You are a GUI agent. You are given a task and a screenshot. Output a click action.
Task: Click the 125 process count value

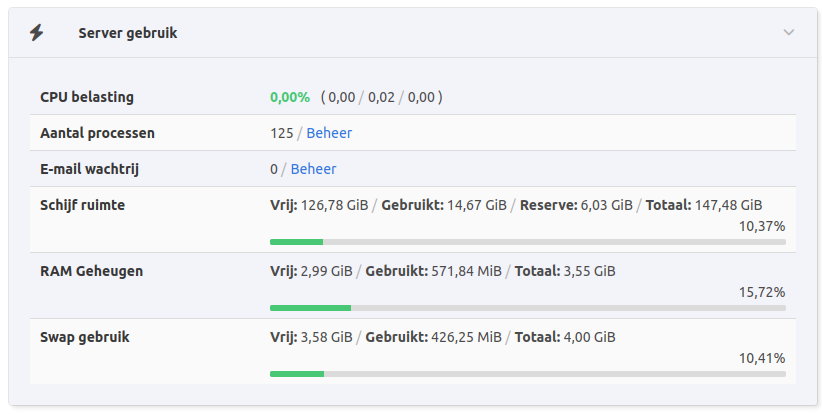(x=281, y=133)
